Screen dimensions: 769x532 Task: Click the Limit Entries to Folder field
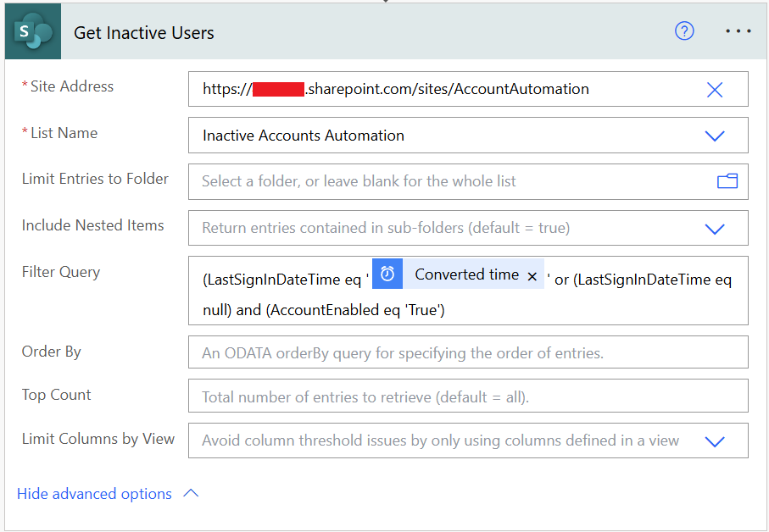click(449, 181)
